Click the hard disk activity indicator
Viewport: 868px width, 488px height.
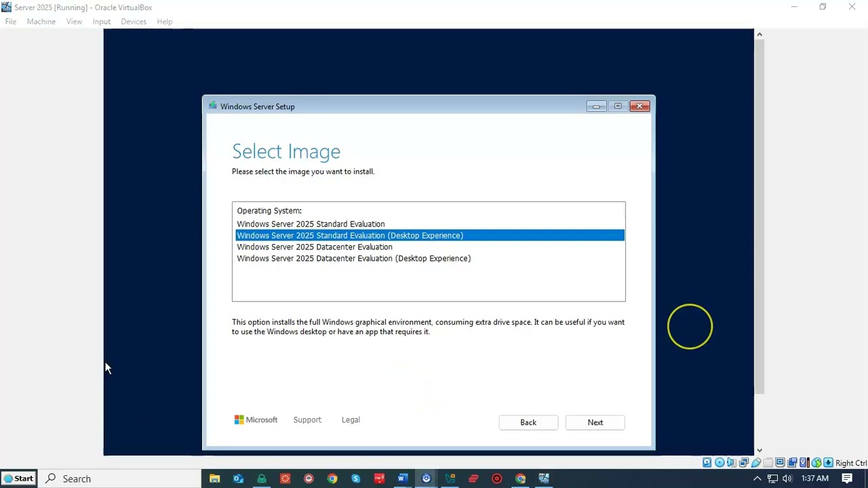[x=707, y=462]
